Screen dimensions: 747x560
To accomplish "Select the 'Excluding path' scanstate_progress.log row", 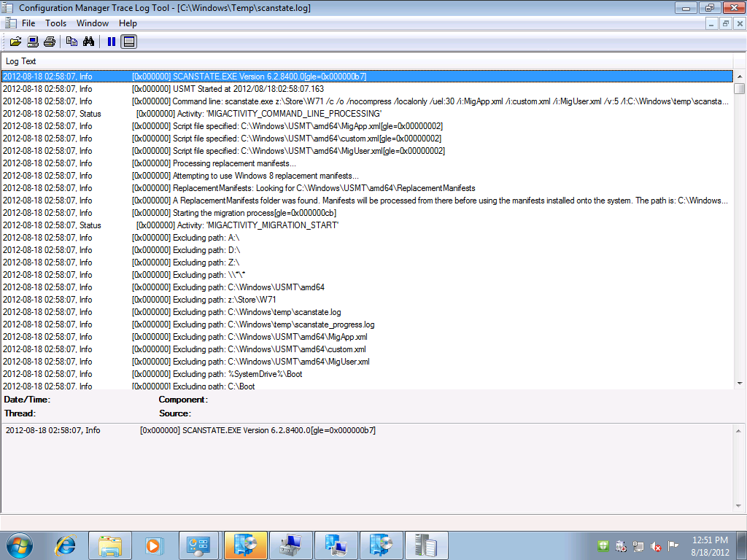I will pyautogui.click(x=367, y=324).
